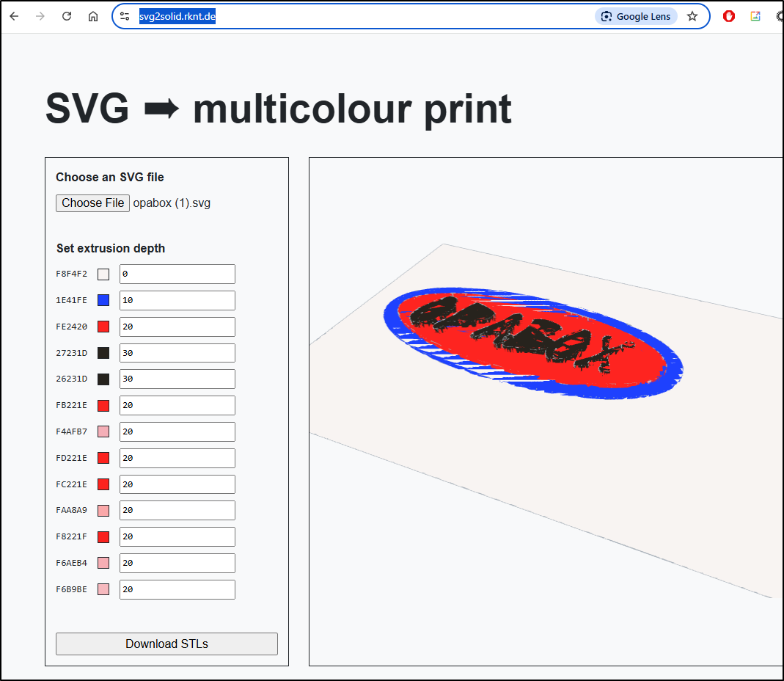
Task: Click the opabox (1).svg file name
Action: pyautogui.click(x=172, y=203)
